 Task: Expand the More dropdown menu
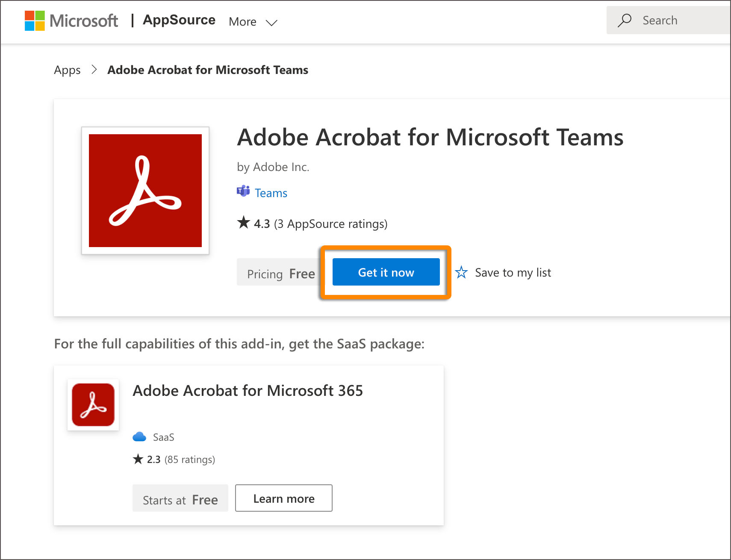click(253, 22)
